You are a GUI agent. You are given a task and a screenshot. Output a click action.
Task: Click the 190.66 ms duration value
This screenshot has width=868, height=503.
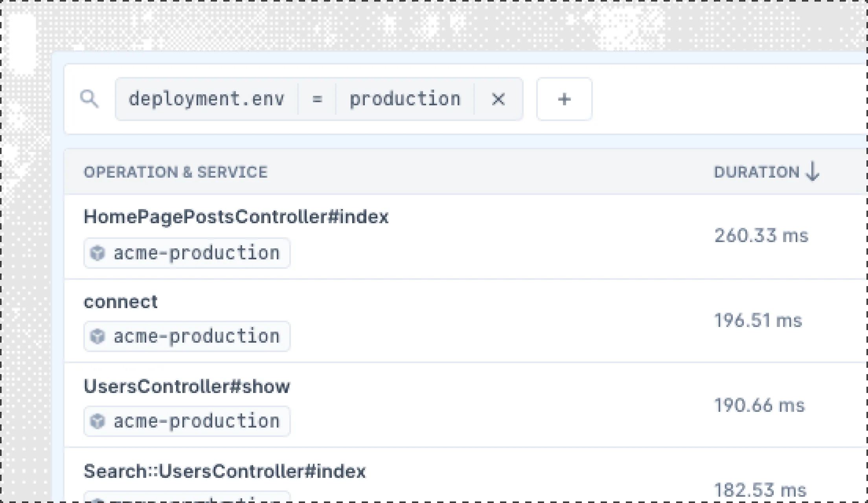[759, 406]
